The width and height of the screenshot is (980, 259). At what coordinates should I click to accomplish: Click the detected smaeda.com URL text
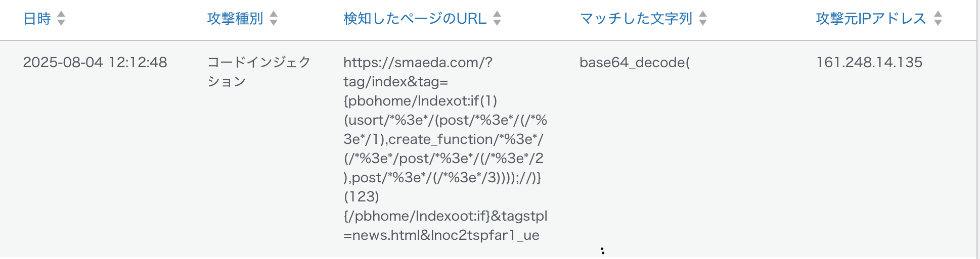point(446,148)
